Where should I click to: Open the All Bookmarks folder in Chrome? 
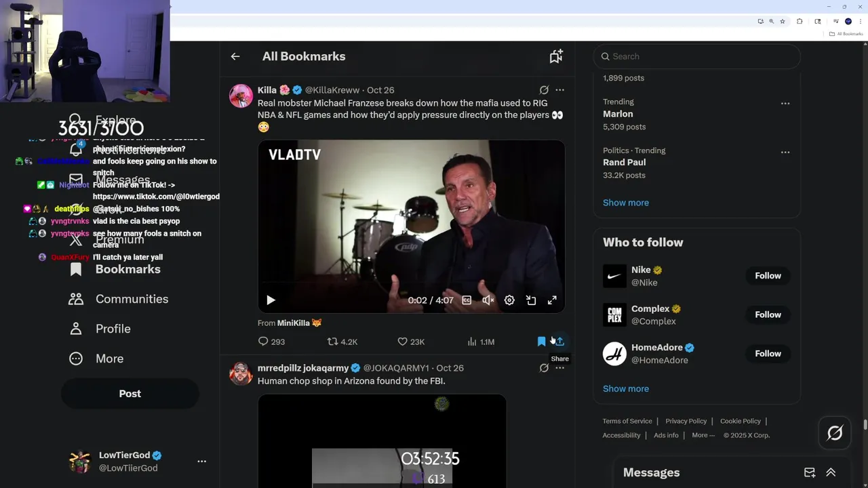coord(846,34)
